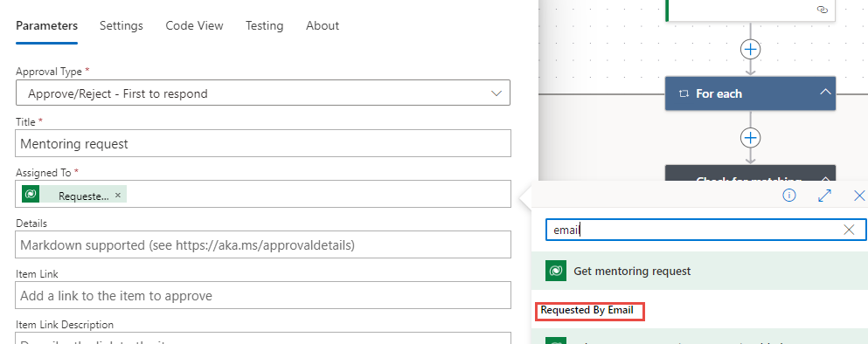Click the Dataverse icon beside Get mentoring request
This screenshot has height=344, width=868.
tap(555, 271)
